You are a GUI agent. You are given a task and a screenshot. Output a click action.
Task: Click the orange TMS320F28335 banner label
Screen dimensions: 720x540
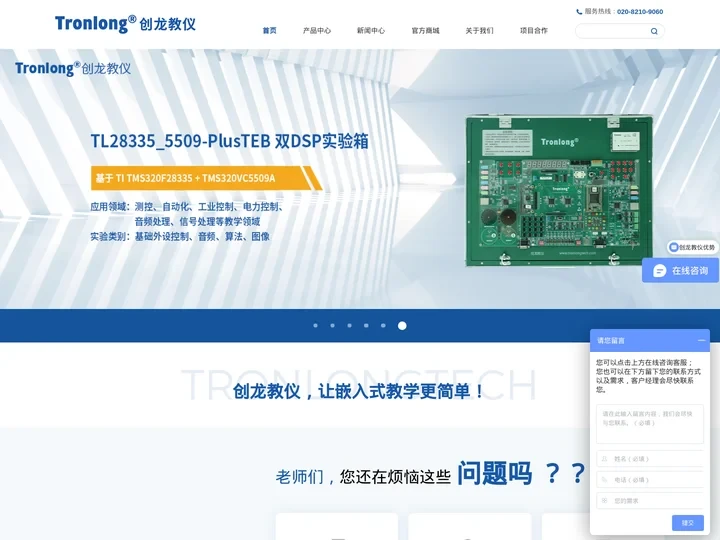(206, 178)
